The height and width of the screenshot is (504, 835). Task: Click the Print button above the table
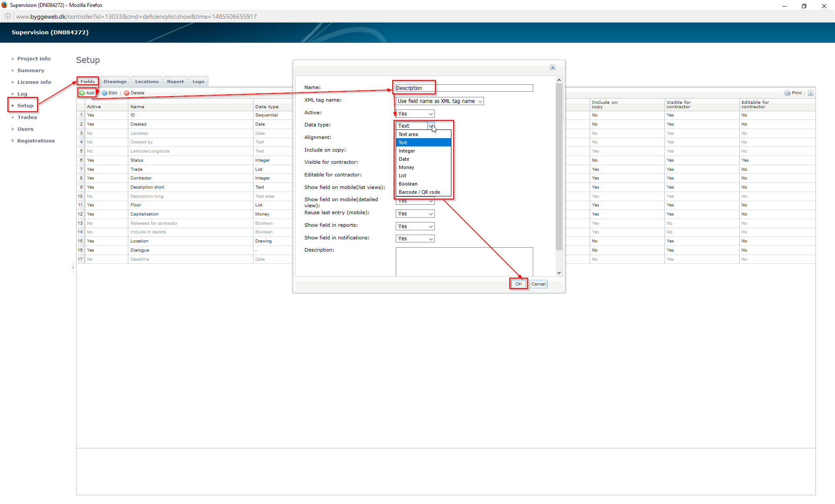[793, 93]
